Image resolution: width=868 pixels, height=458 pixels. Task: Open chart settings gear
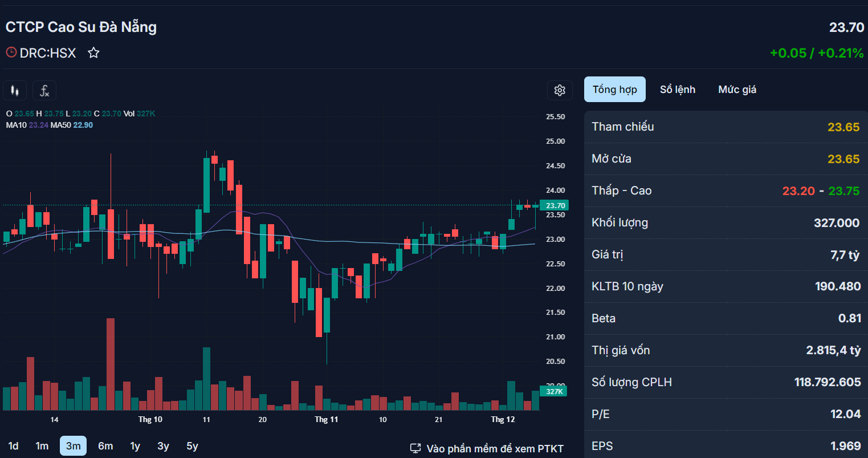pos(560,90)
